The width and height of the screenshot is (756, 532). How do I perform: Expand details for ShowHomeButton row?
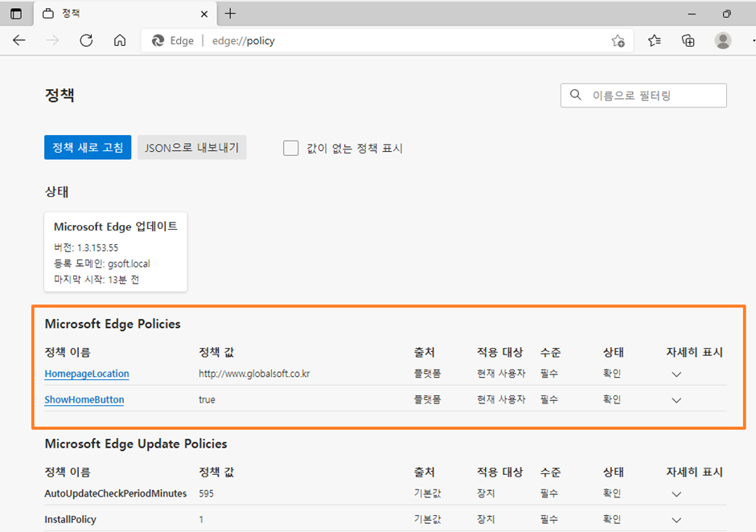(676, 400)
